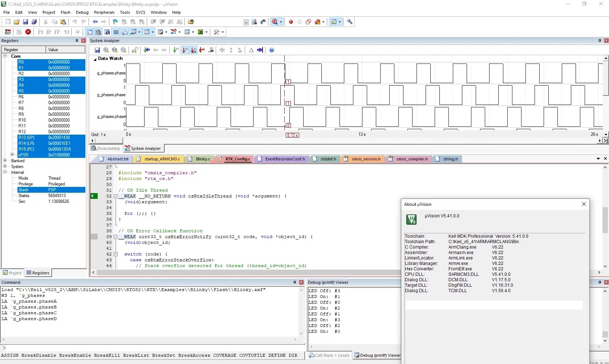Click the green waveform transition icon

pyautogui.click(x=176, y=50)
